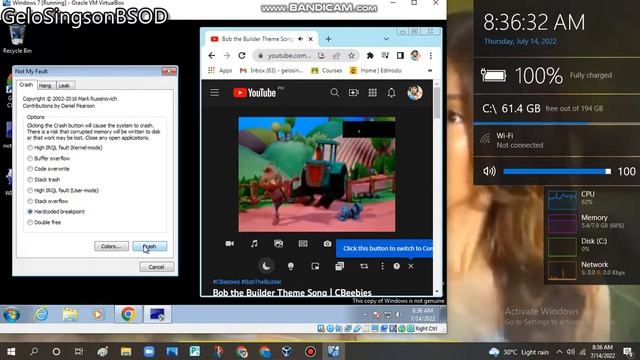Click Cancel in Not My Fault dialog
The image size is (640, 360).
point(156,267)
